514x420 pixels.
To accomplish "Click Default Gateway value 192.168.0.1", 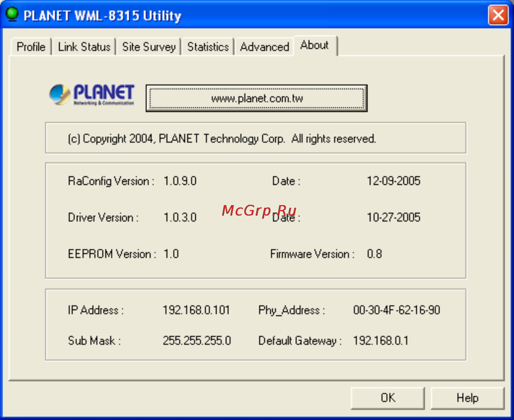I will [x=381, y=341].
